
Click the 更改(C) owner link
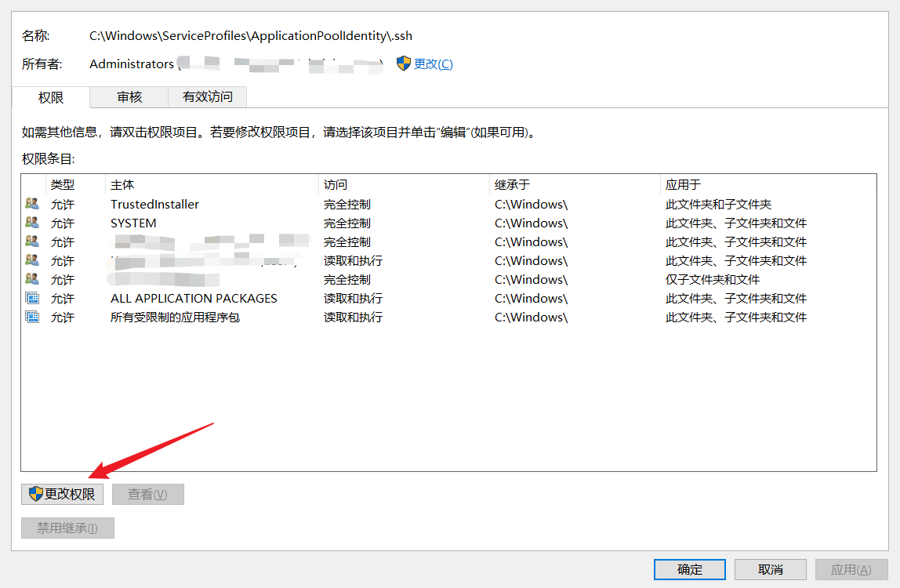[x=434, y=64]
